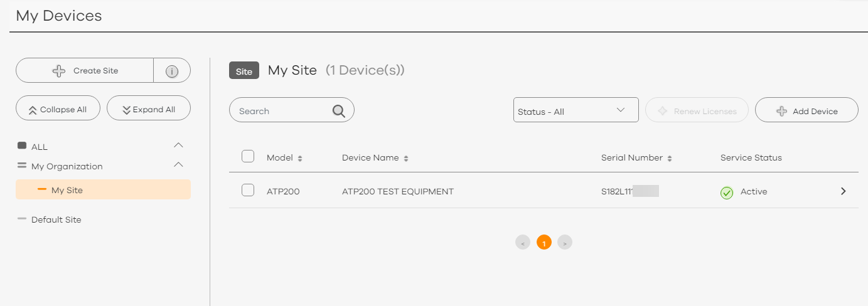
Task: Open device details with right arrow
Action: tap(843, 191)
